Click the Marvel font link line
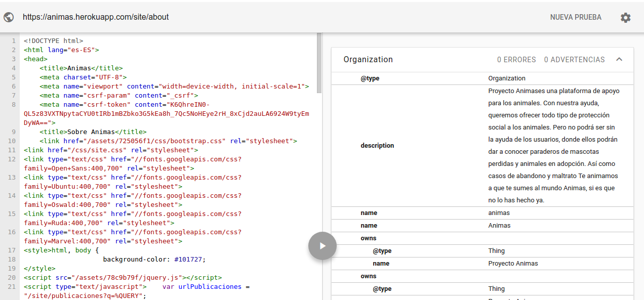 pos(133,237)
